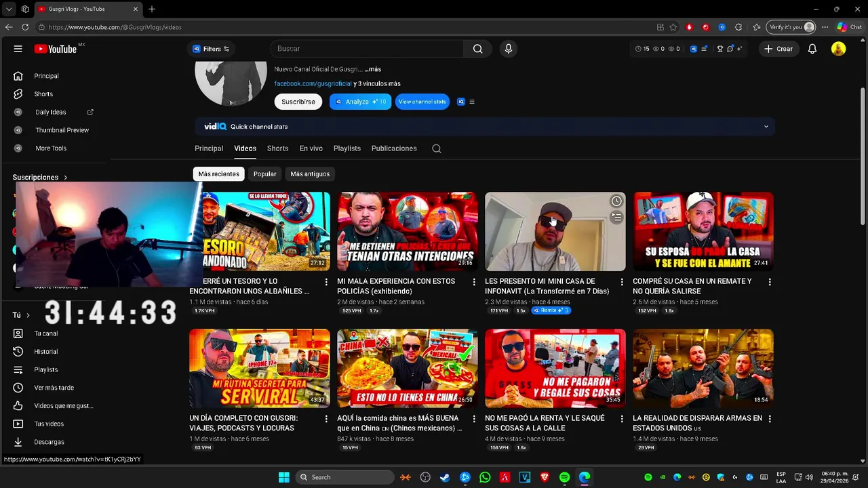Open the vidIQ Filters control
This screenshot has height=488, width=868.
(211, 49)
